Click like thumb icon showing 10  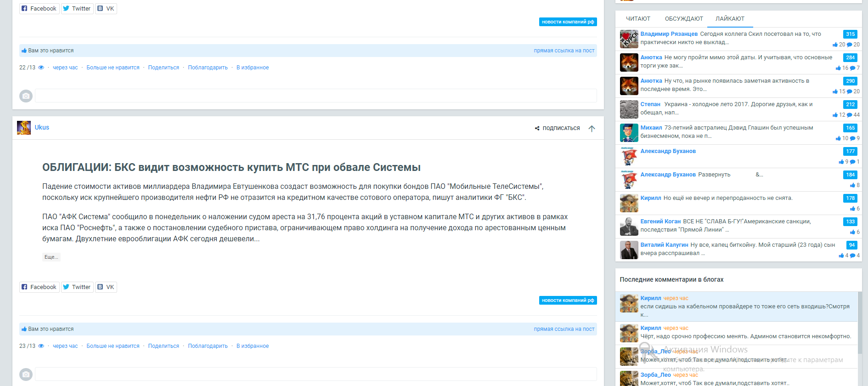[838, 138]
